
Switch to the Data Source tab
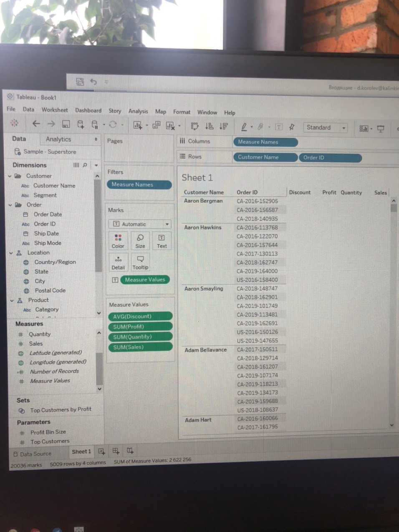[32, 454]
